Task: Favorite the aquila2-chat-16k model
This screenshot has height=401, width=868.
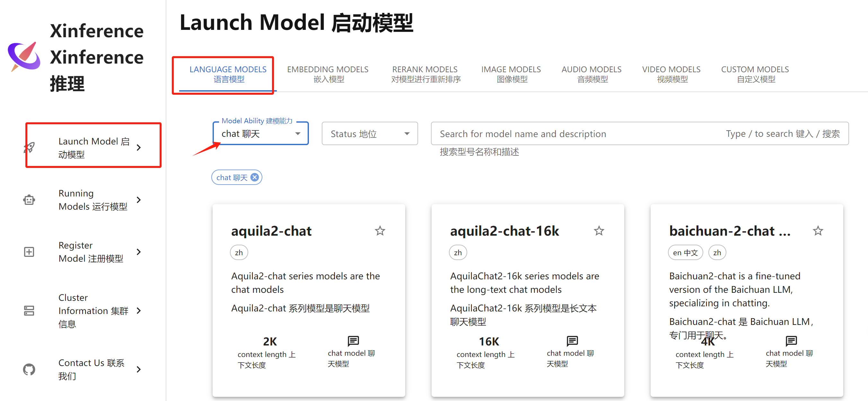Action: click(x=599, y=231)
